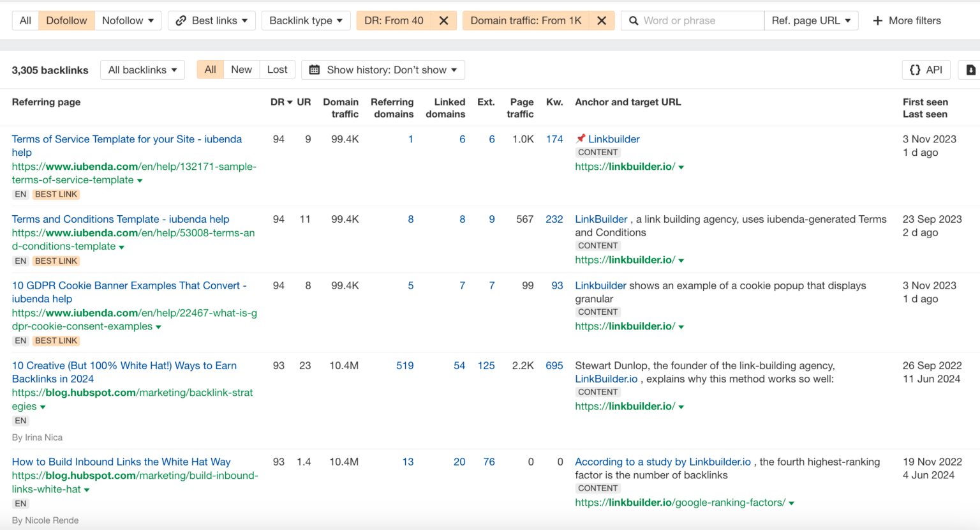The height and width of the screenshot is (530, 980).
Task: Edit the Domain traffic: From 1K filter
Action: [526, 20]
